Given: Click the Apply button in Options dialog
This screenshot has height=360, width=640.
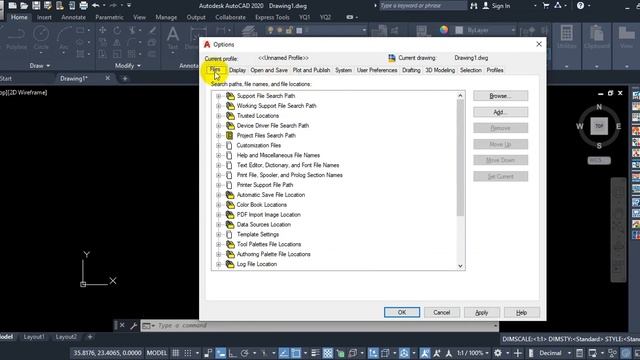Looking at the screenshot, I should click(482, 312).
